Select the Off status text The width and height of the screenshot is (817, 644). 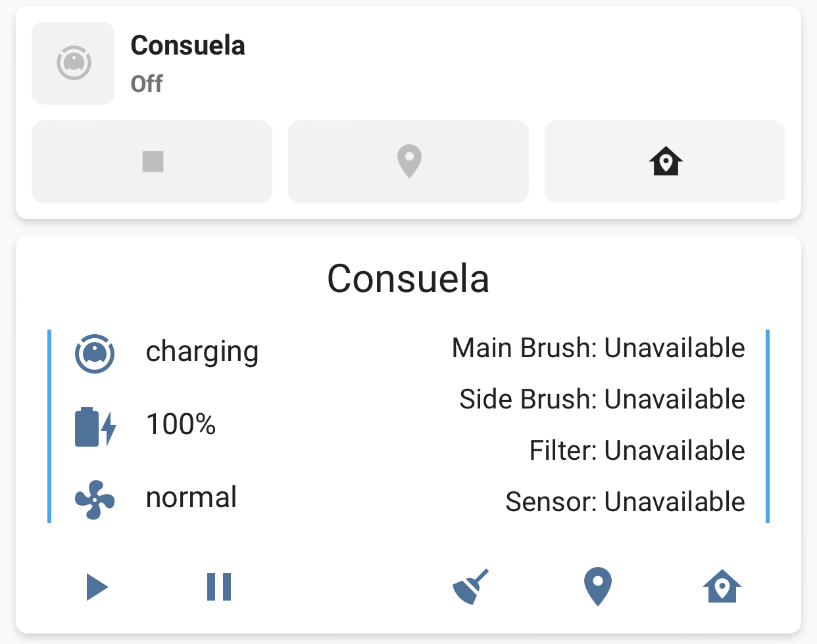coord(146,84)
